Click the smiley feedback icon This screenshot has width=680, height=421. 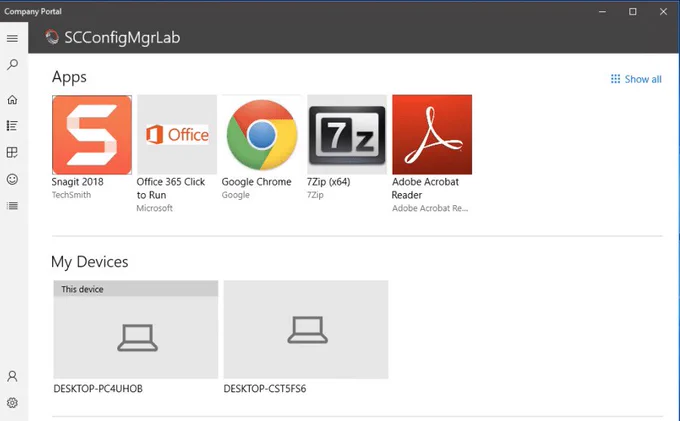pos(12,179)
